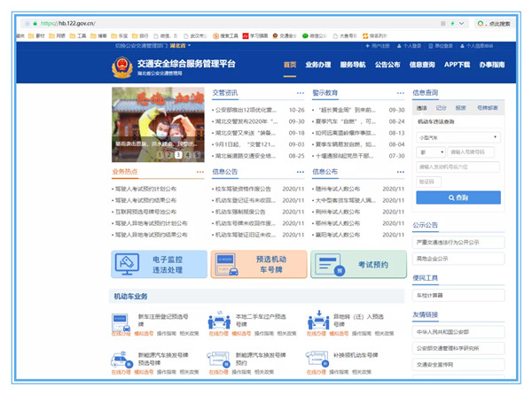The width and height of the screenshot is (532, 395).
Task: Expand 信息公布 more dots
Action: (x=401, y=172)
